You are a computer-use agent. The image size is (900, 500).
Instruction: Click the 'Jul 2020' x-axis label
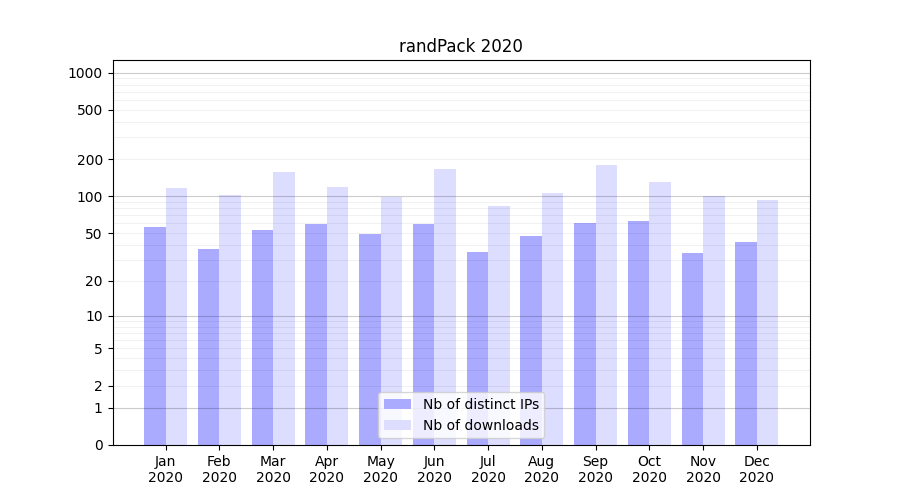tap(488, 469)
